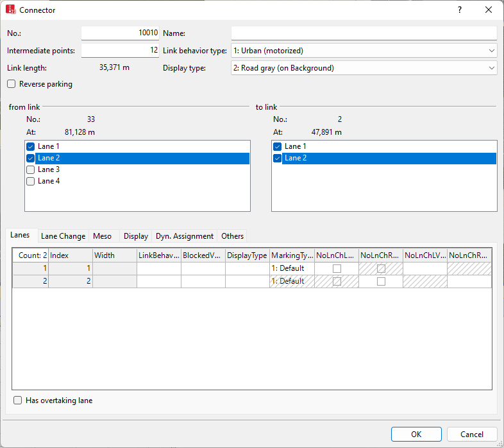Screen dimensions: 504x448
Task: Switch to the Lane Change tab
Action: 63,236
